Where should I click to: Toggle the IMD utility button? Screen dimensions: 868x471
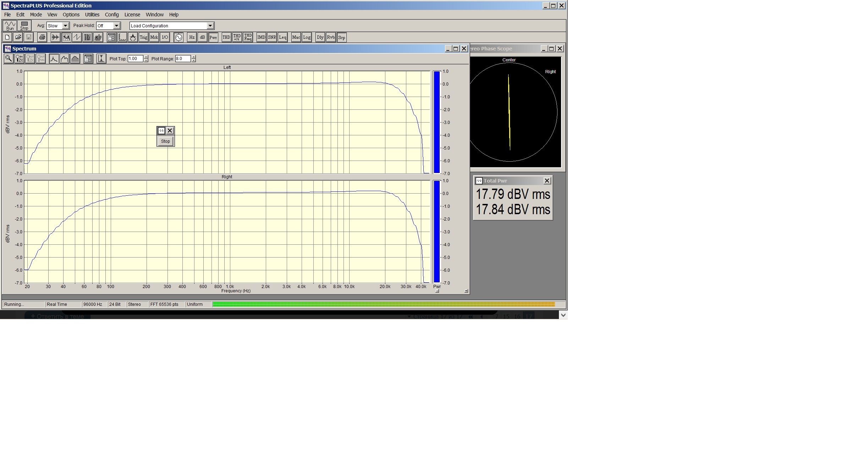(261, 37)
